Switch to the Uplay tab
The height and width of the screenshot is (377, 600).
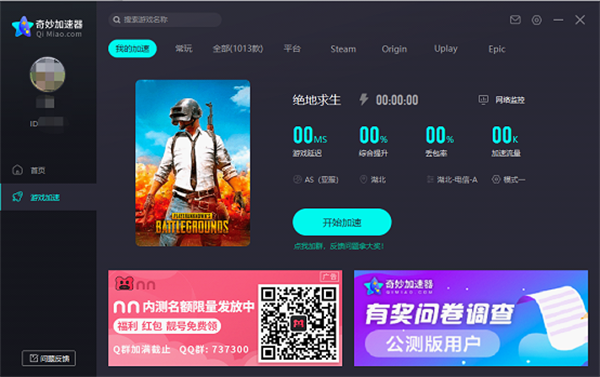point(446,49)
